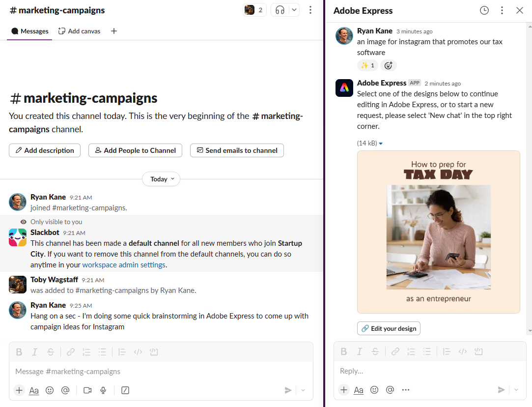Toggle bold in thread reply composer
The width and height of the screenshot is (532, 407).
344,351
